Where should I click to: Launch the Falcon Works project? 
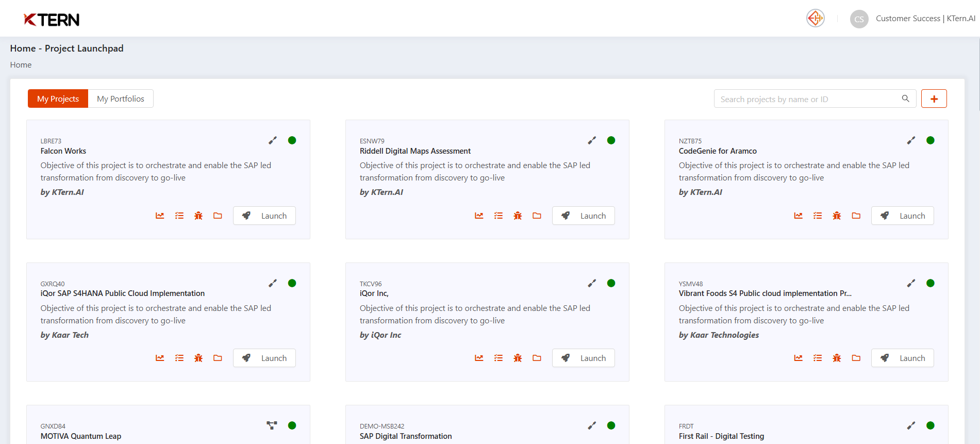[264, 216]
